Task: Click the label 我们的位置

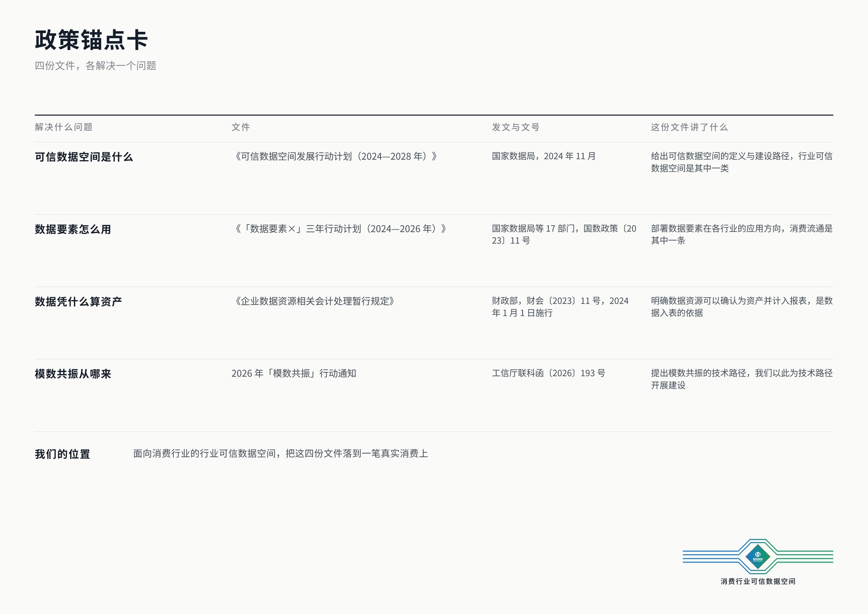Action: click(62, 454)
